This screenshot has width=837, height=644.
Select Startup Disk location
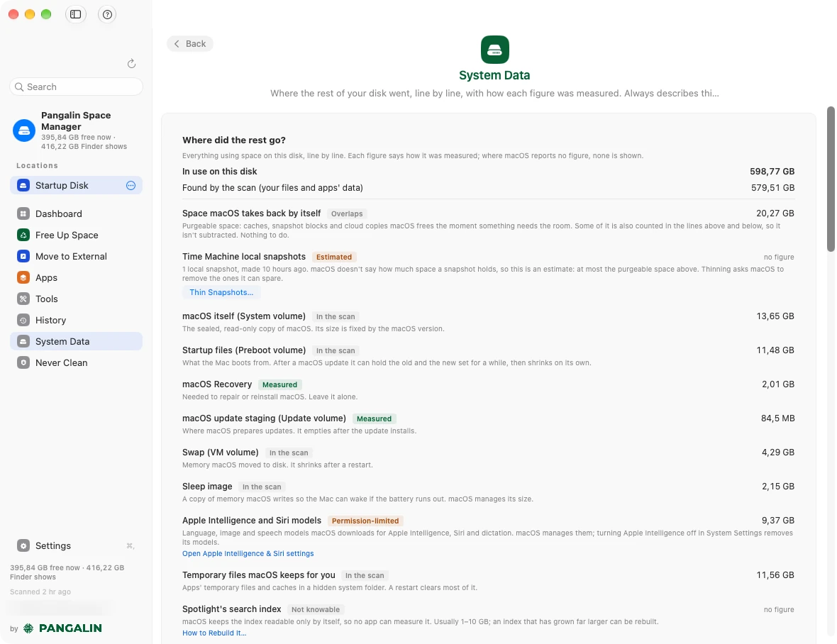click(77, 185)
